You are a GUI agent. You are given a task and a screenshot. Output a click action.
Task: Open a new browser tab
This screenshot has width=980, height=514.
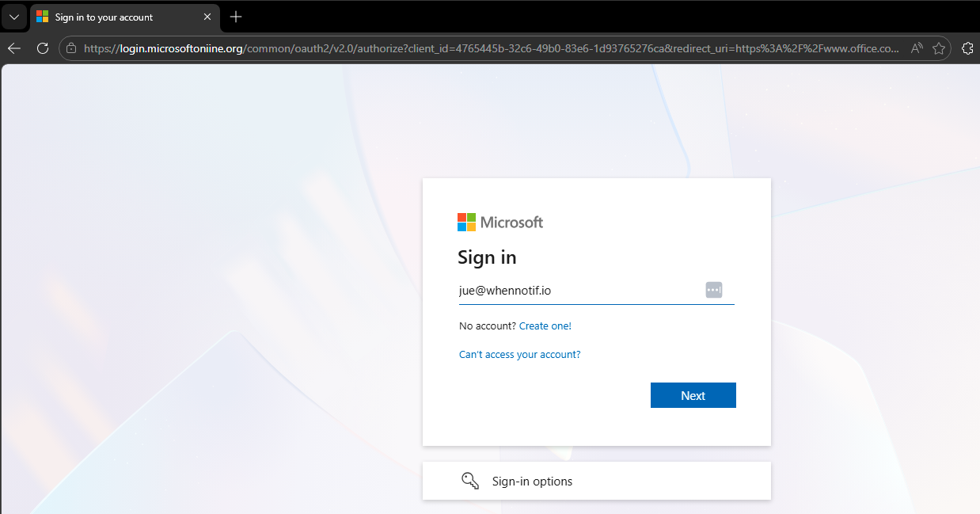coord(236,17)
